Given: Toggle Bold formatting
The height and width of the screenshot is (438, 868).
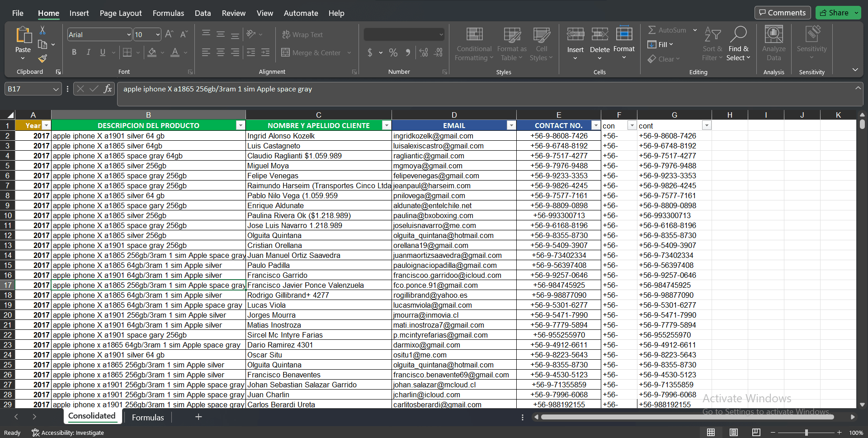Looking at the screenshot, I should [x=74, y=52].
